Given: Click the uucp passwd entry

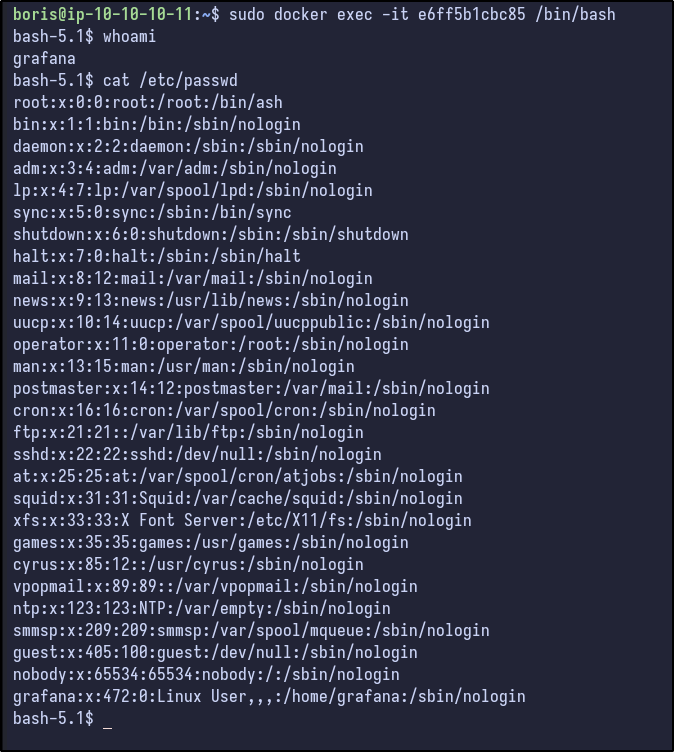Looking at the screenshot, I should click(251, 322).
